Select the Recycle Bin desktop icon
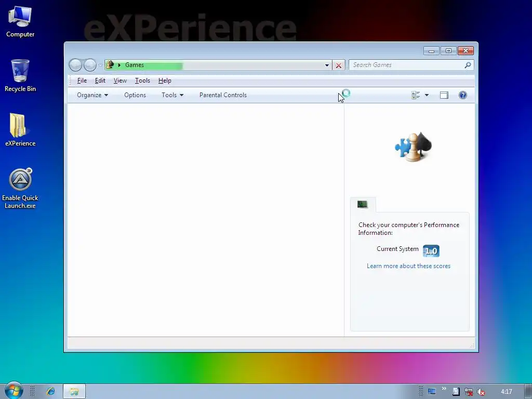The width and height of the screenshot is (532, 399). pos(20,76)
